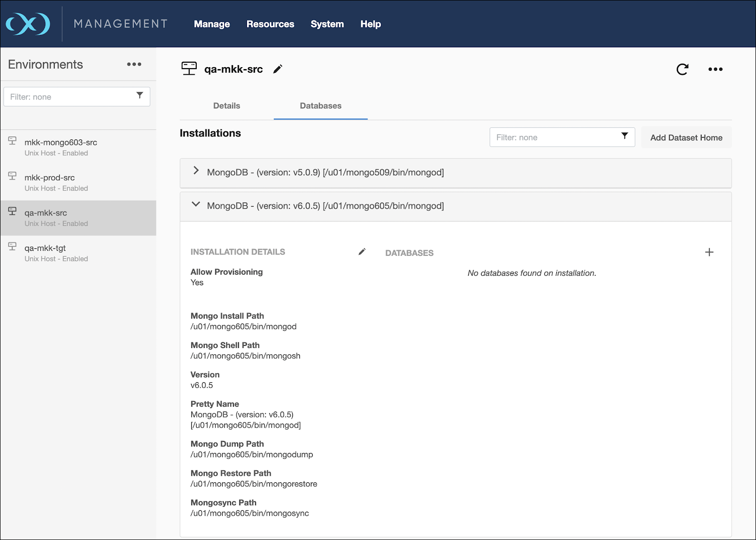756x540 pixels.
Task: Click the filter funnel in the Environments sidebar
Action: coord(140,96)
